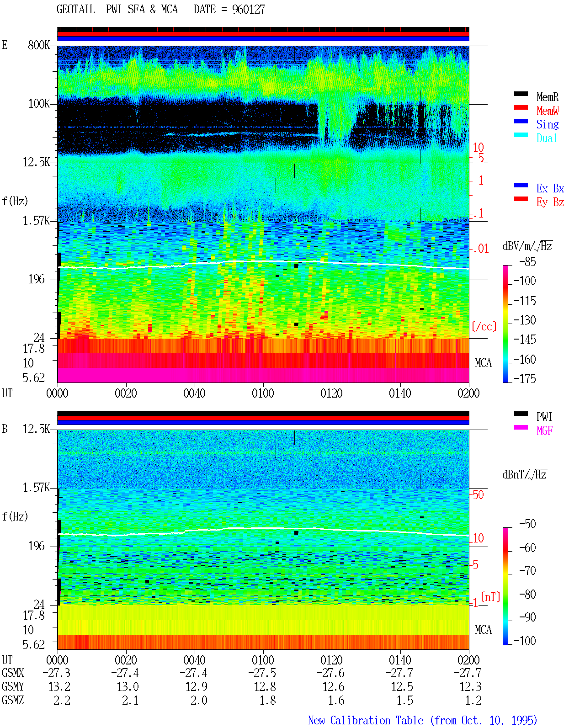Viewport: 585px width, 728px height.
Task: Click the GSMX value -27.3
Action: 57,673
